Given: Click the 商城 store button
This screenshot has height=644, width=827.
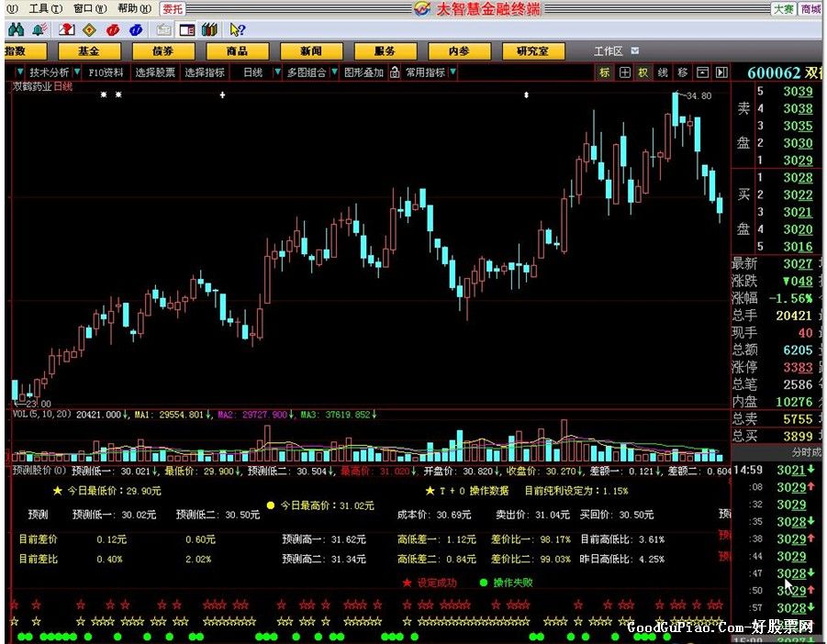Looking at the screenshot, I should pyautogui.click(x=810, y=9).
